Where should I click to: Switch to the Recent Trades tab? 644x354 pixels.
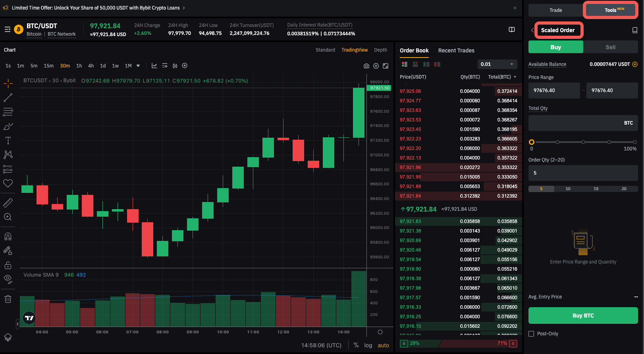click(x=456, y=50)
